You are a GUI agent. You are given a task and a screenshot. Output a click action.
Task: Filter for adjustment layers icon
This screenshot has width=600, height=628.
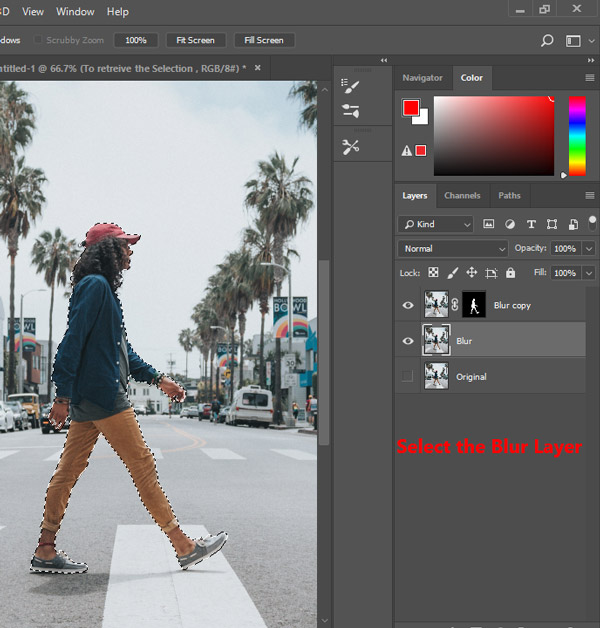tap(510, 225)
